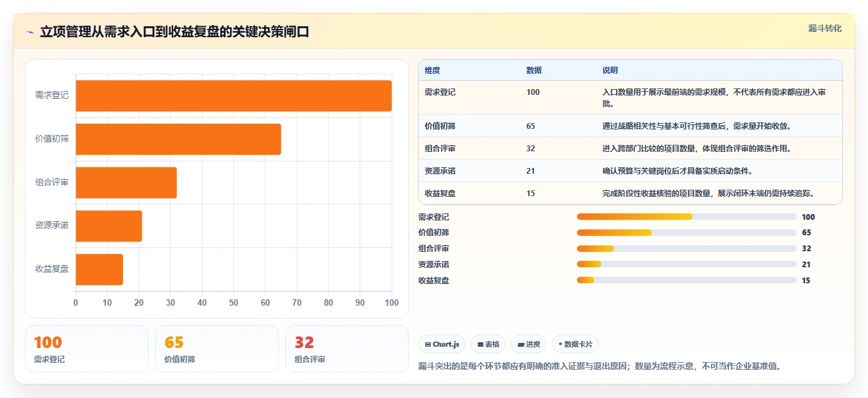This screenshot has width=868, height=398.
Task: Click the 资源承诺 progress bar
Action: pyautogui.click(x=687, y=264)
